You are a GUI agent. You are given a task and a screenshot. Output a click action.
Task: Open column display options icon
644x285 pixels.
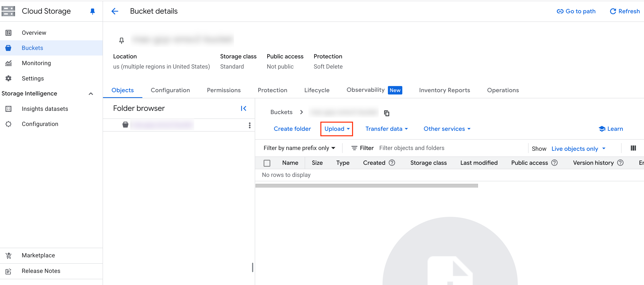633,148
